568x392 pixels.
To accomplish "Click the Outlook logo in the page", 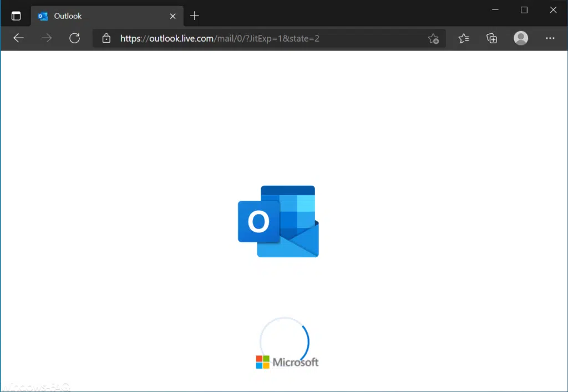I will [278, 220].
